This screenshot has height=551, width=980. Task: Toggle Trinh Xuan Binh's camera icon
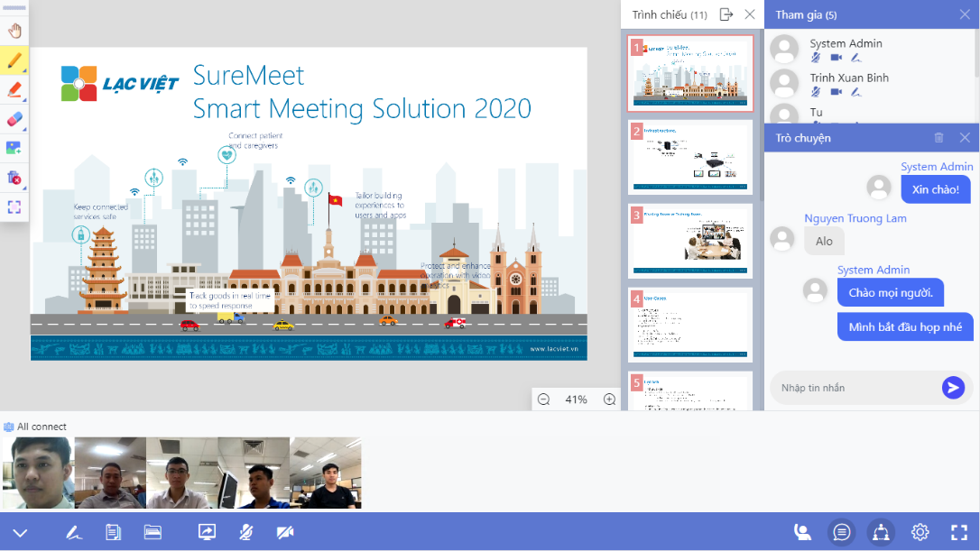point(836,92)
